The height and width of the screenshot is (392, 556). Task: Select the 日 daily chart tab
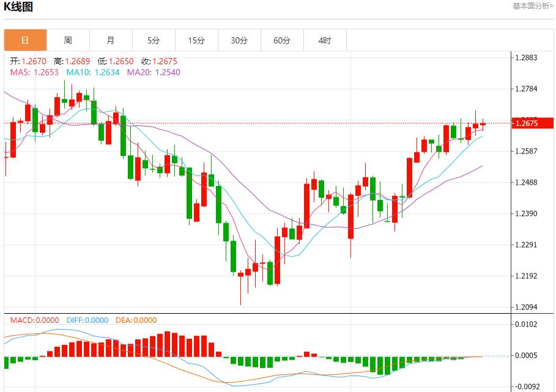pos(25,40)
